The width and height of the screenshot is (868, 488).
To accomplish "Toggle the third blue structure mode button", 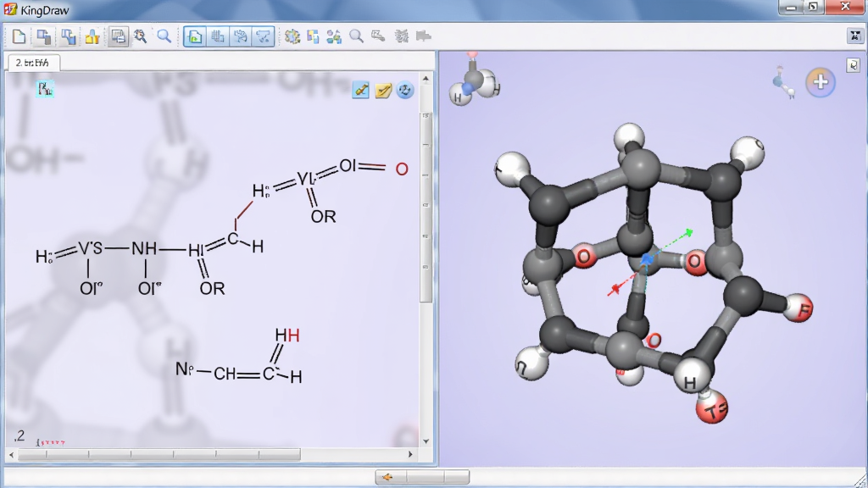I will coord(240,37).
